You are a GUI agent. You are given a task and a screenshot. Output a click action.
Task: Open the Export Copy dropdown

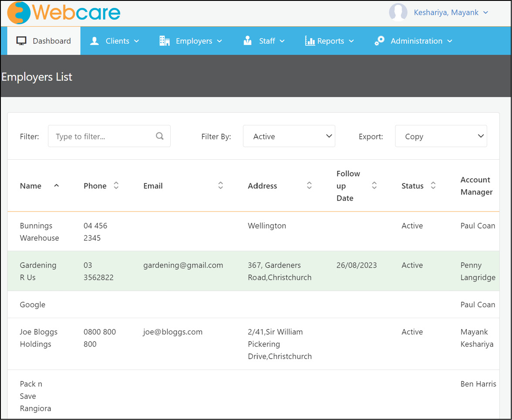tap(441, 136)
